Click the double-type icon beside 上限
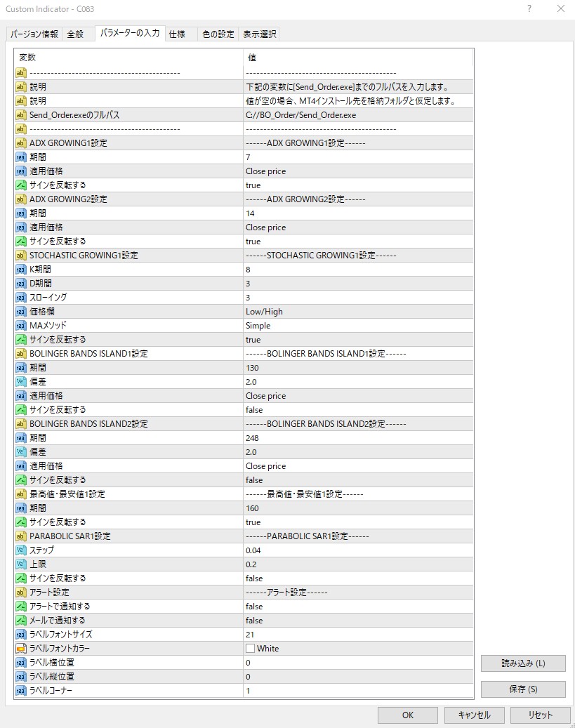 [21, 564]
